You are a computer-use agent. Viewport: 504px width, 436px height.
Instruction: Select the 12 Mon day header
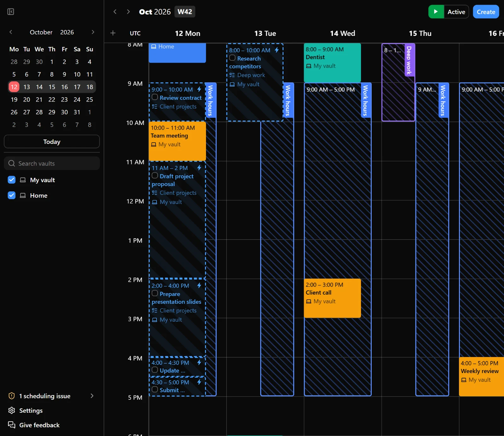pos(188,33)
